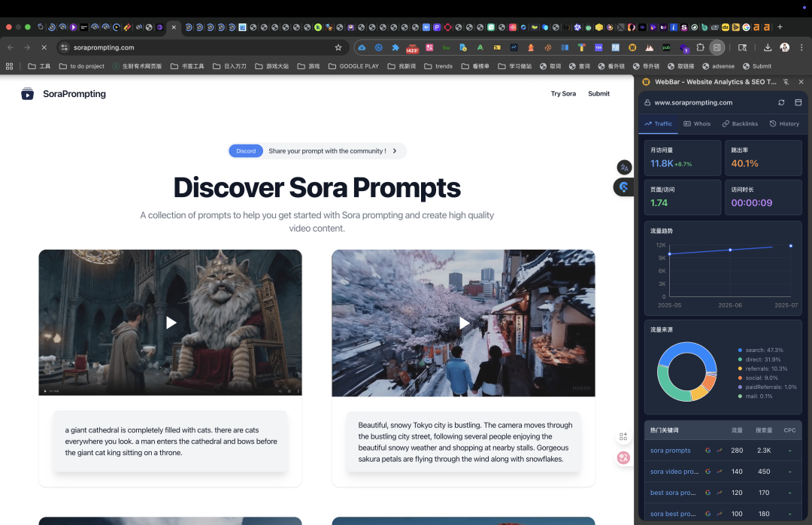
Task: Open the Chrome downloads icon
Action: click(x=768, y=47)
